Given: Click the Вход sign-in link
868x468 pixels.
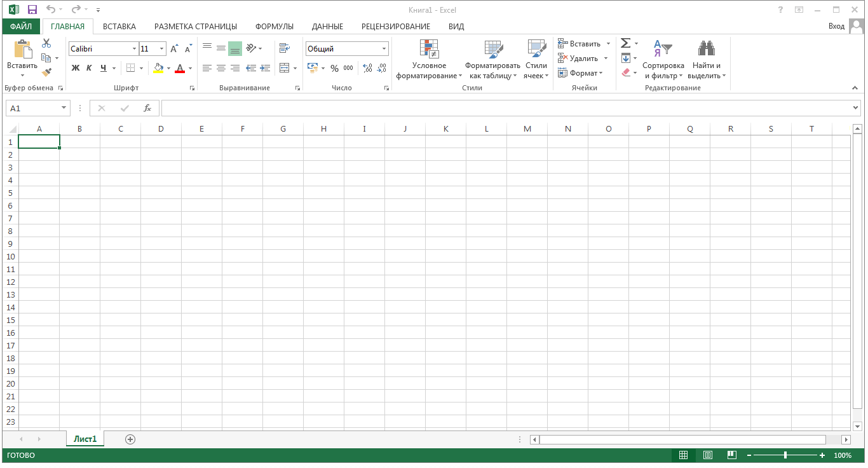Looking at the screenshot, I should (836, 26).
